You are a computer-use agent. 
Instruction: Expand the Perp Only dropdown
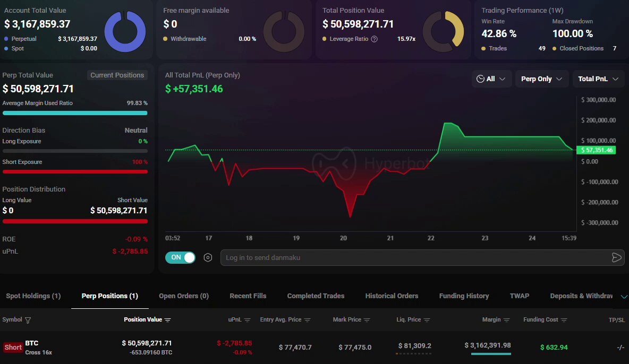[541, 79]
